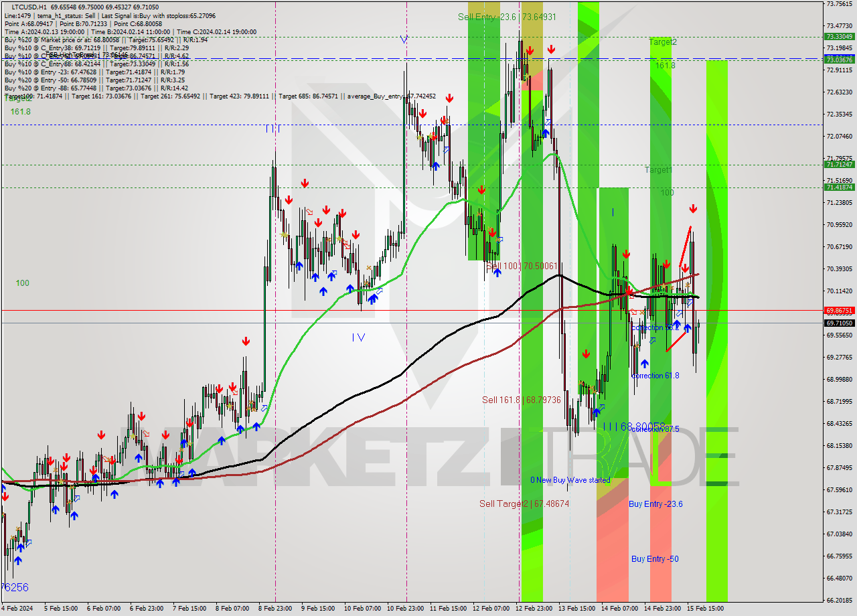The width and height of the screenshot is (857, 616).
Task: Select the 'correction 87.5' label
Action: point(655,429)
